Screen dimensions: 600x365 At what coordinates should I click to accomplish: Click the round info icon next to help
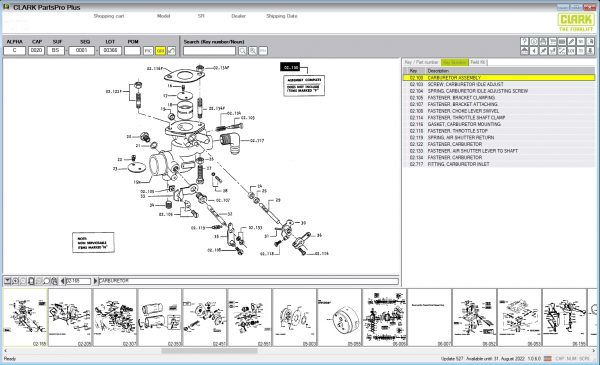pos(534,41)
